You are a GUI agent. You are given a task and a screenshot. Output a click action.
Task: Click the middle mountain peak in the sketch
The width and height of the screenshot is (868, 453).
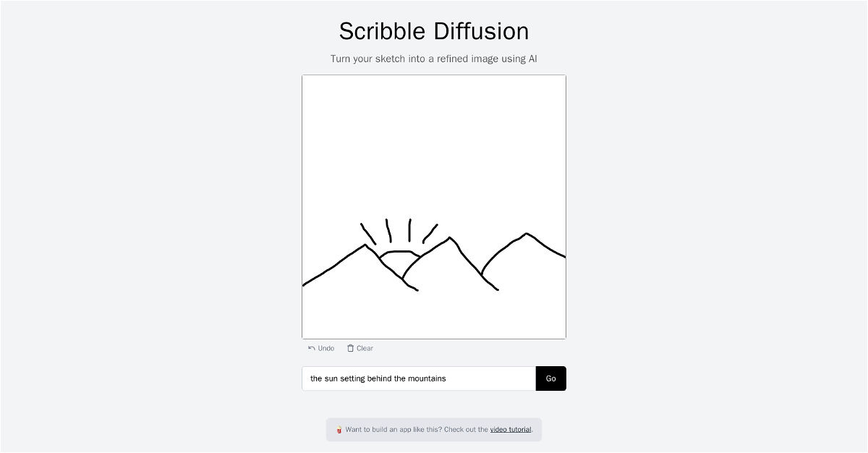click(x=450, y=237)
